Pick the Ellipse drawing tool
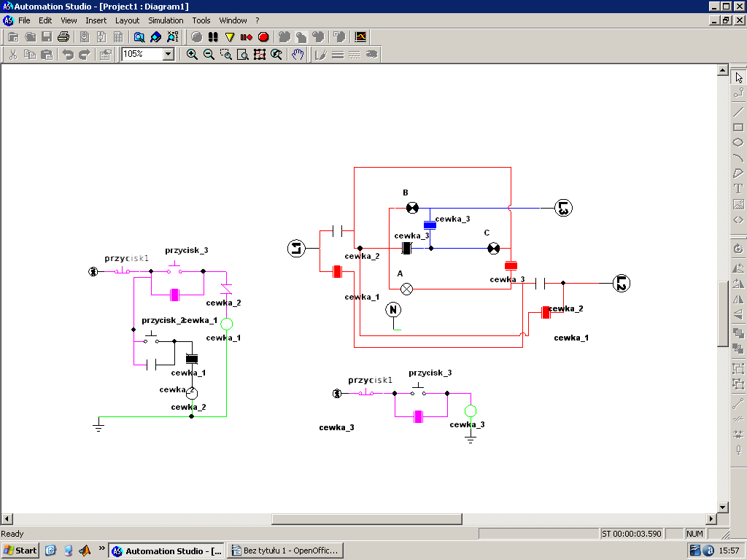The image size is (747, 560). coord(738,143)
